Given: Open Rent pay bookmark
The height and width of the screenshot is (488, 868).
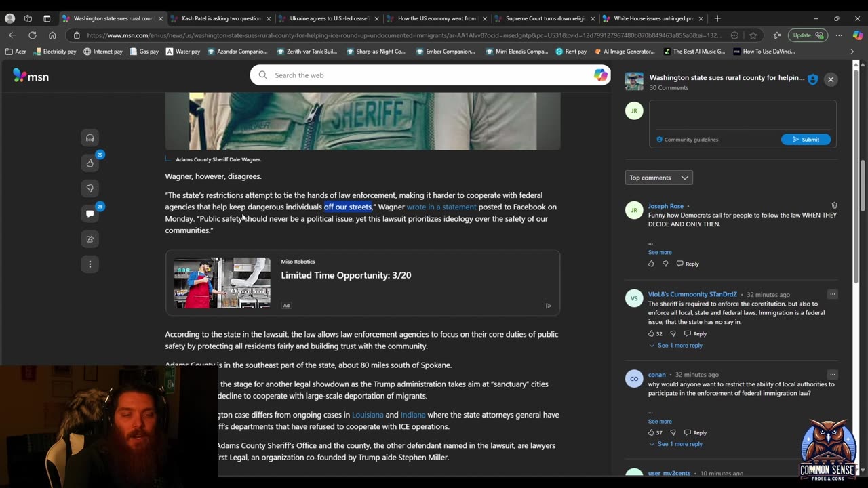Looking at the screenshot, I should [571, 52].
